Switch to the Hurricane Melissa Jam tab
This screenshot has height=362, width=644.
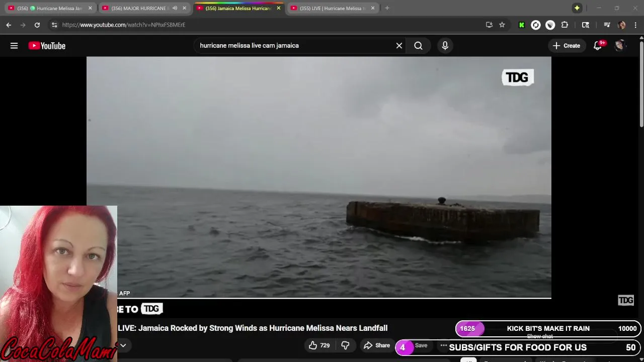[x=49, y=9]
